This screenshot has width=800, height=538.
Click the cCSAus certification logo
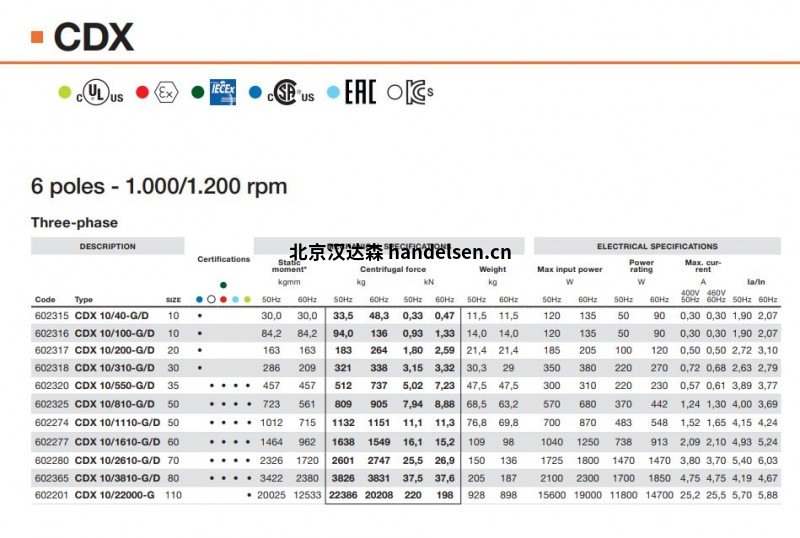coord(291,92)
